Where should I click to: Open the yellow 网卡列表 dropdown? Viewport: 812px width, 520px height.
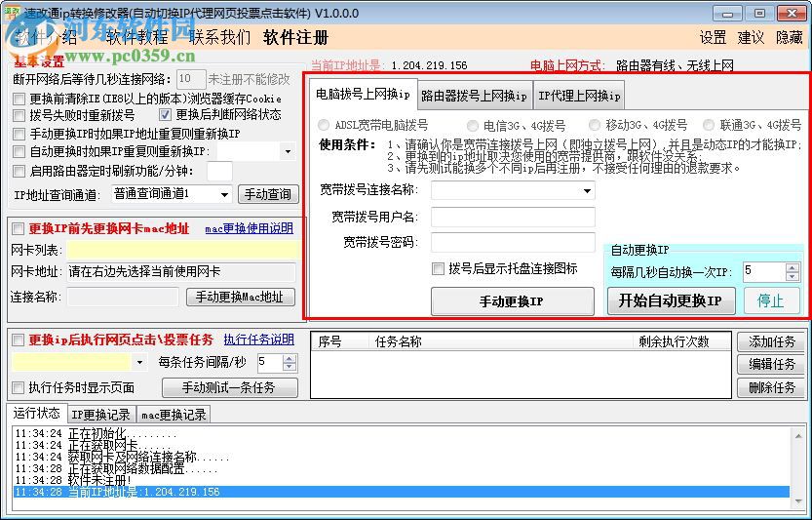183,250
